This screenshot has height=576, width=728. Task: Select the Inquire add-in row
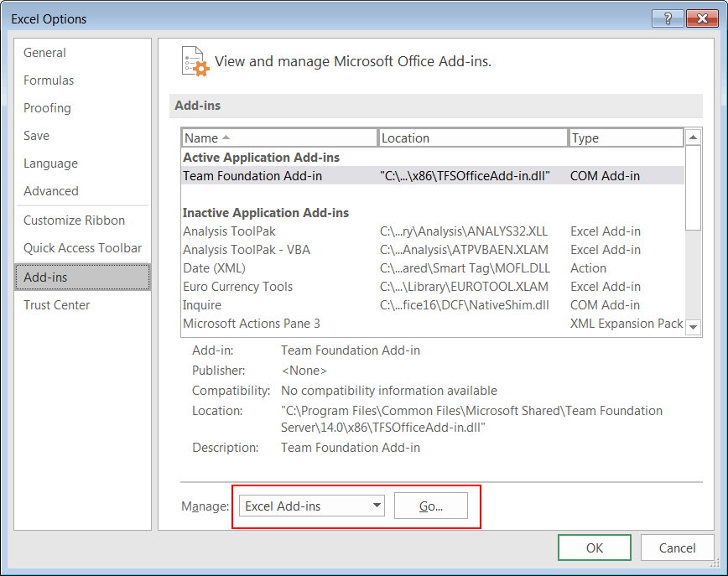pos(433,305)
